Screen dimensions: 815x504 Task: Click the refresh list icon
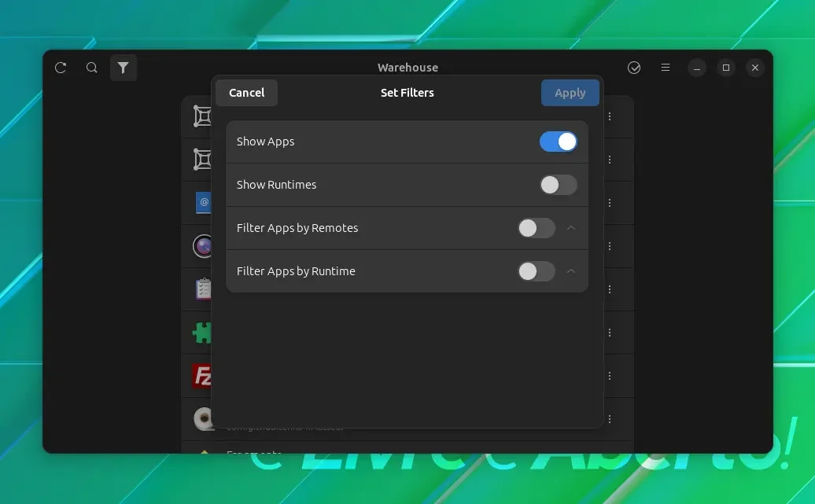pyautogui.click(x=61, y=68)
